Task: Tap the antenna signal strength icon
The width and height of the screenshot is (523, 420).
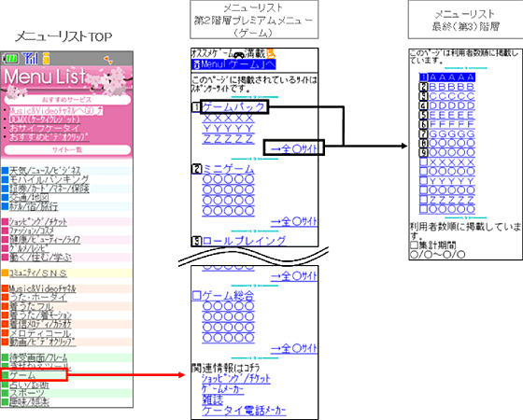Action: tap(30, 58)
